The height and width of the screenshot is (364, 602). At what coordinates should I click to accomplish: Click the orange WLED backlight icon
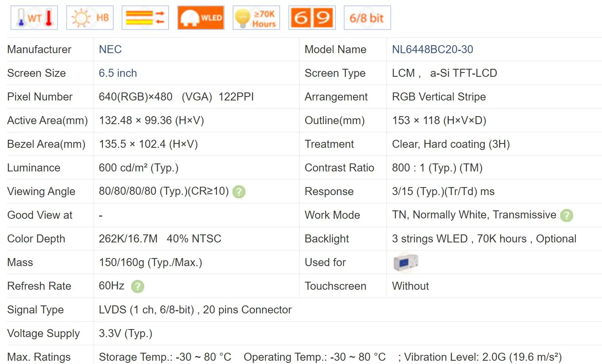tap(201, 17)
